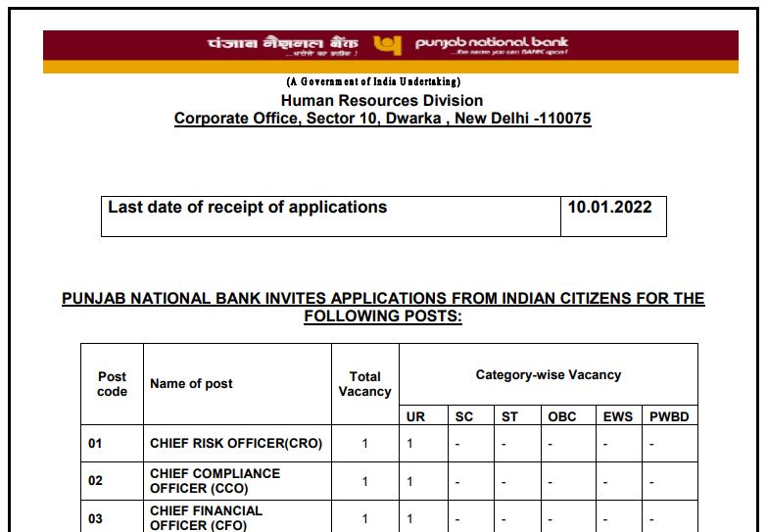Click the 'PWBD' sub-column header

(x=670, y=415)
